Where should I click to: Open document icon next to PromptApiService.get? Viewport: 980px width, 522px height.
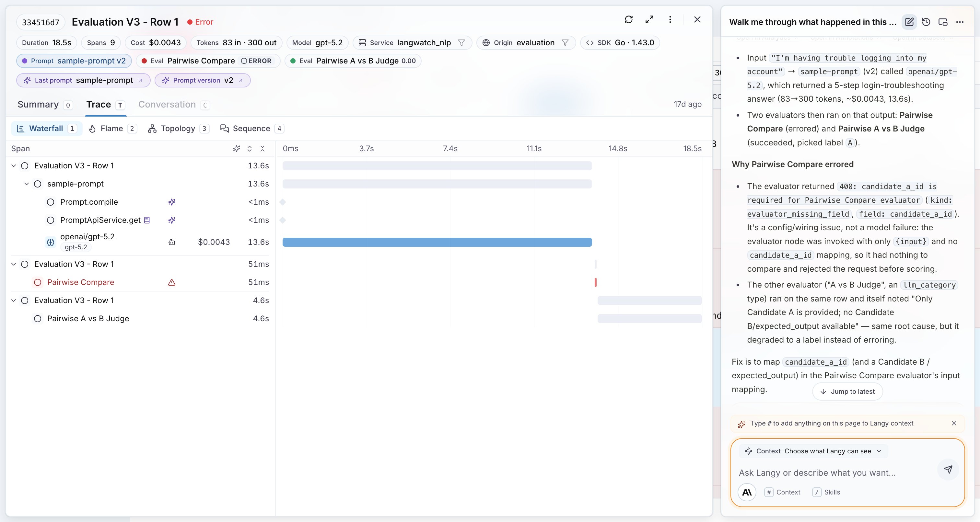tap(147, 220)
